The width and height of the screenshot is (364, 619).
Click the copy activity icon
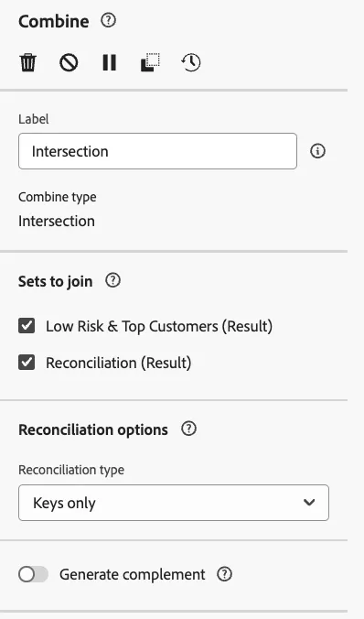[150, 63]
